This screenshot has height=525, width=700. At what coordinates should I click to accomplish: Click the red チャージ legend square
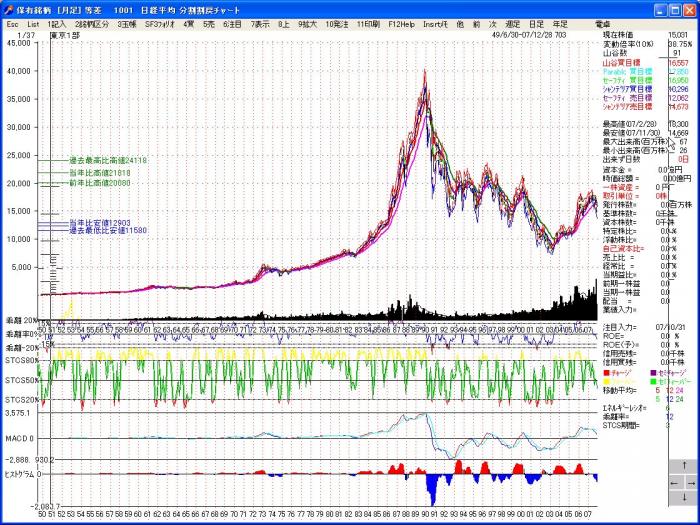pos(606,371)
